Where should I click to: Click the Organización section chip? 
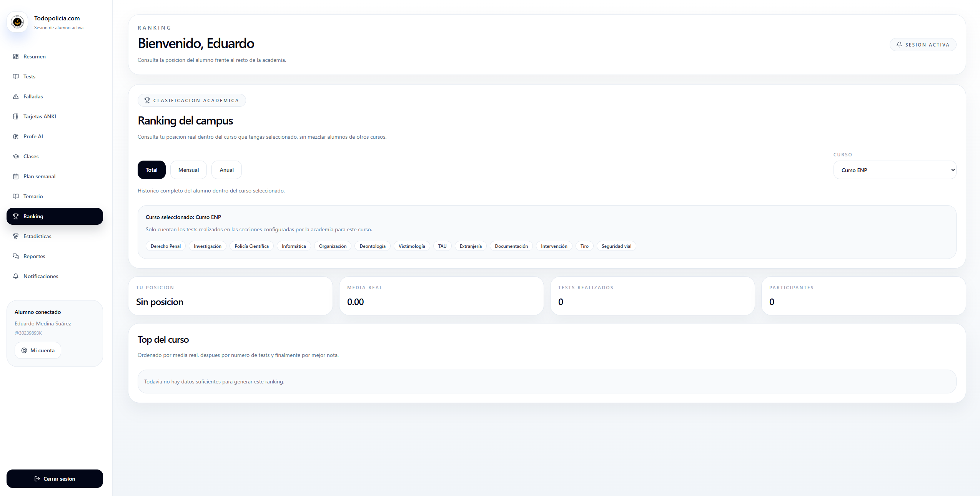[333, 246]
